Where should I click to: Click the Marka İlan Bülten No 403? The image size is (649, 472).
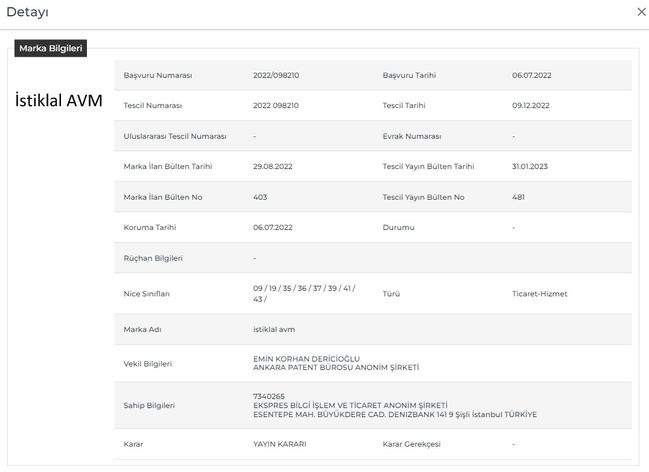(x=260, y=197)
